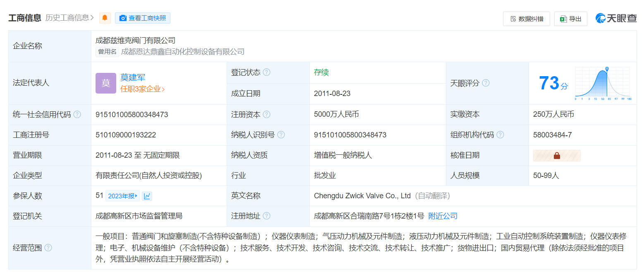The width and height of the screenshot is (644, 279).
Task: Click help icon beside 经营范围
Action: (48, 248)
